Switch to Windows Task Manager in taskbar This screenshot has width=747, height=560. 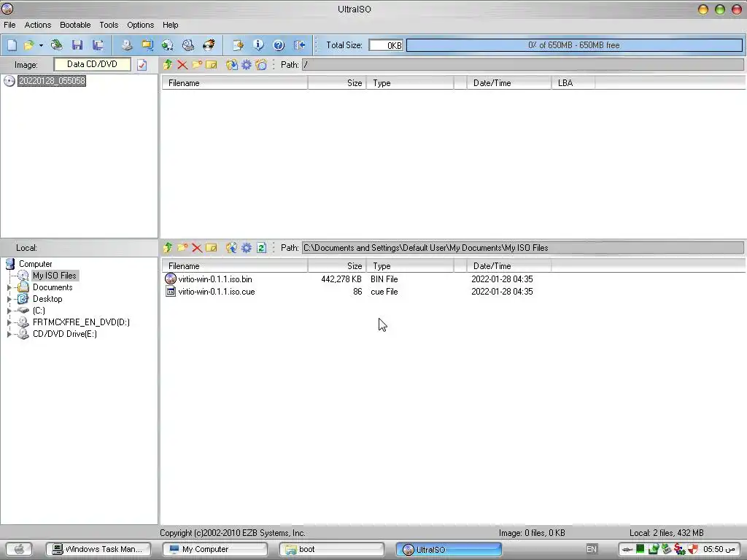click(x=98, y=549)
